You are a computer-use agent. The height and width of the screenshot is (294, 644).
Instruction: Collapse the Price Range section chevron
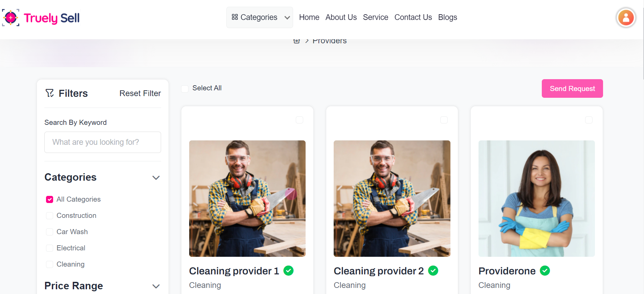(x=156, y=286)
